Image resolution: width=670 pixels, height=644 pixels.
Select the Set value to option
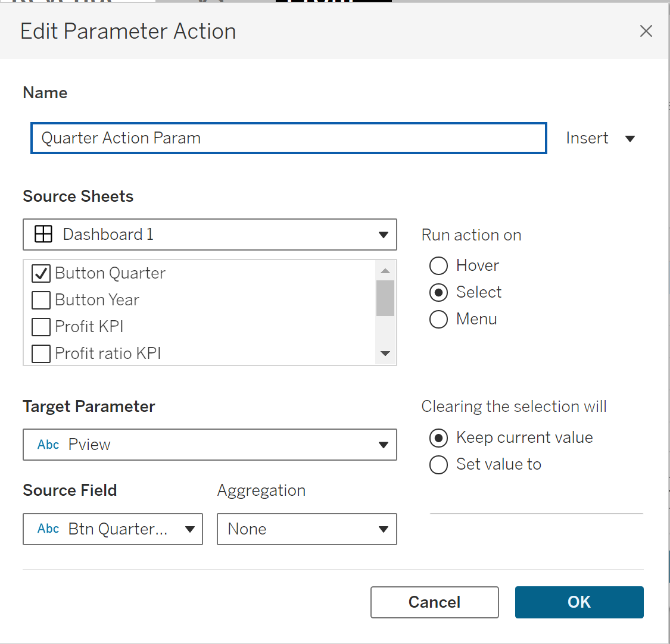coord(438,464)
